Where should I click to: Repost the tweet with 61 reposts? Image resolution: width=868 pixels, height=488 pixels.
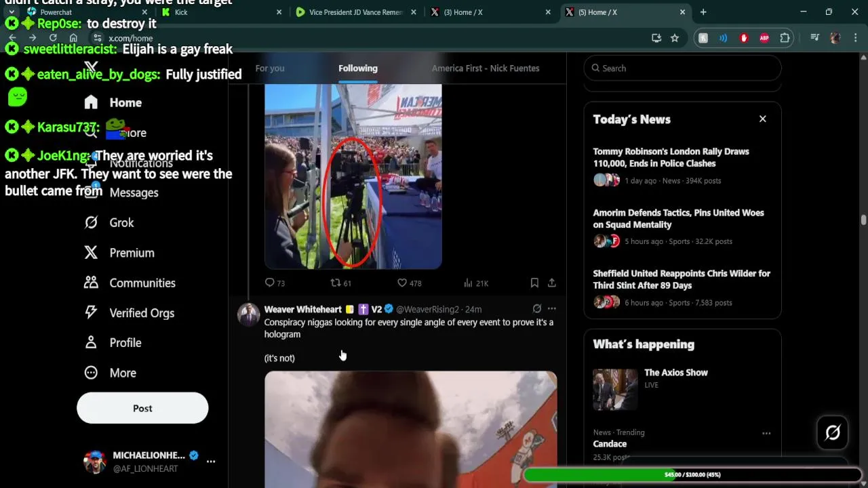(340, 283)
